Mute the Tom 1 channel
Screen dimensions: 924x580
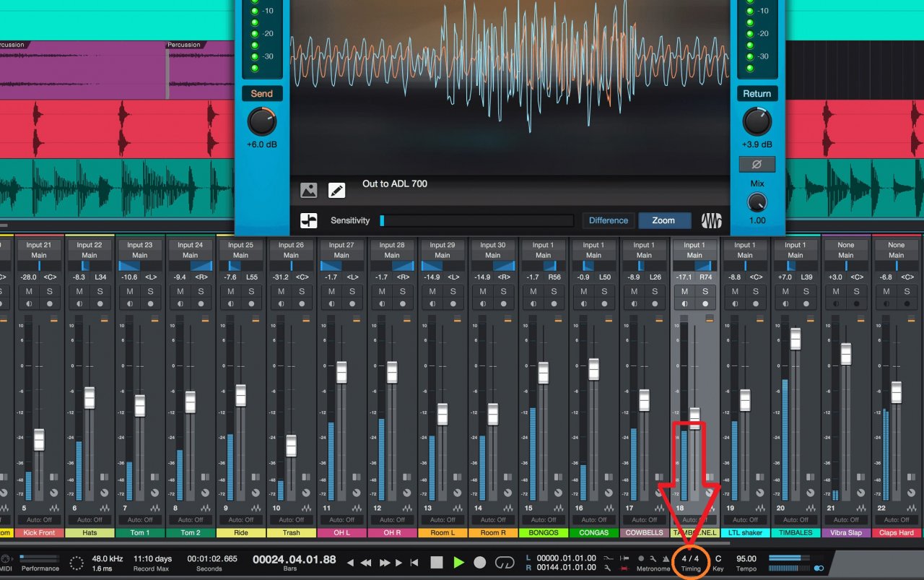click(x=130, y=292)
